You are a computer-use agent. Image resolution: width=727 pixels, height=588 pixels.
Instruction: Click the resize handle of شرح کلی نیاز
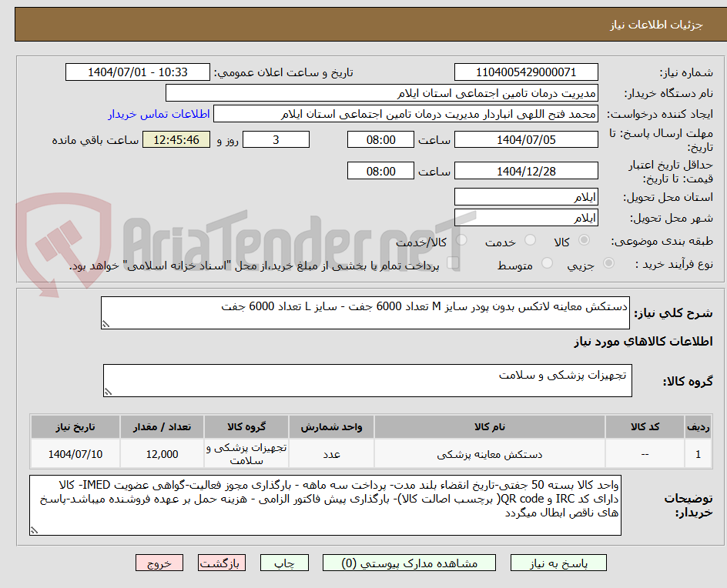(x=108, y=322)
